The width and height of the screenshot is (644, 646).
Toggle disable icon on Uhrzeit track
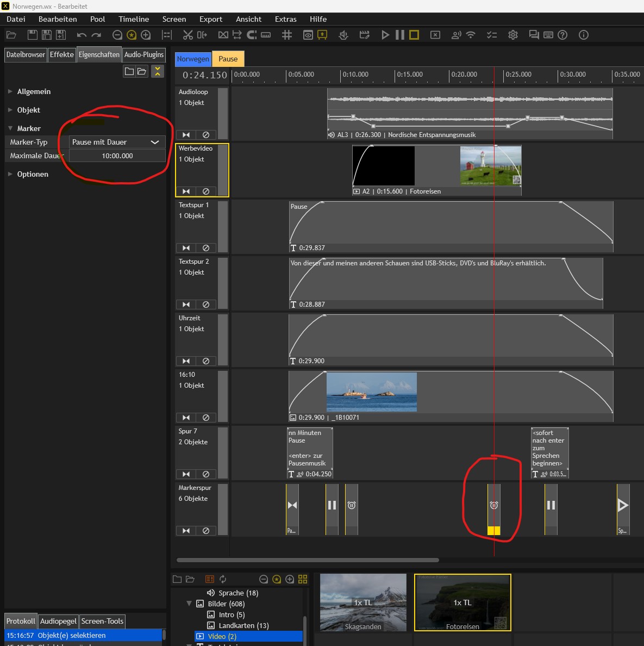click(x=206, y=361)
